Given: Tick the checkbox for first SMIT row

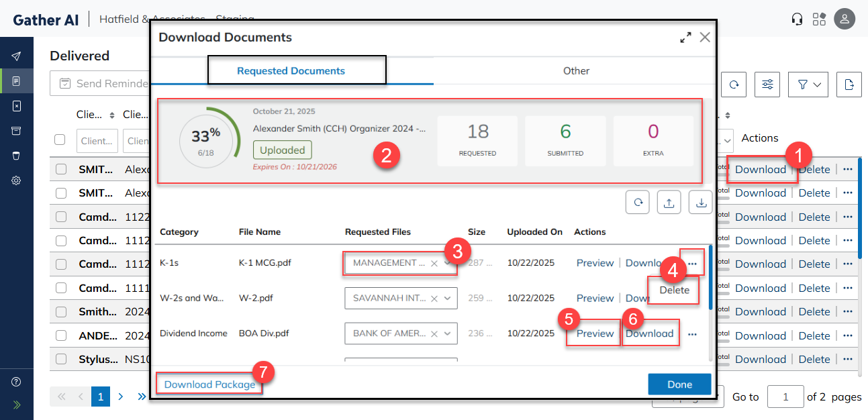Looking at the screenshot, I should click(61, 169).
